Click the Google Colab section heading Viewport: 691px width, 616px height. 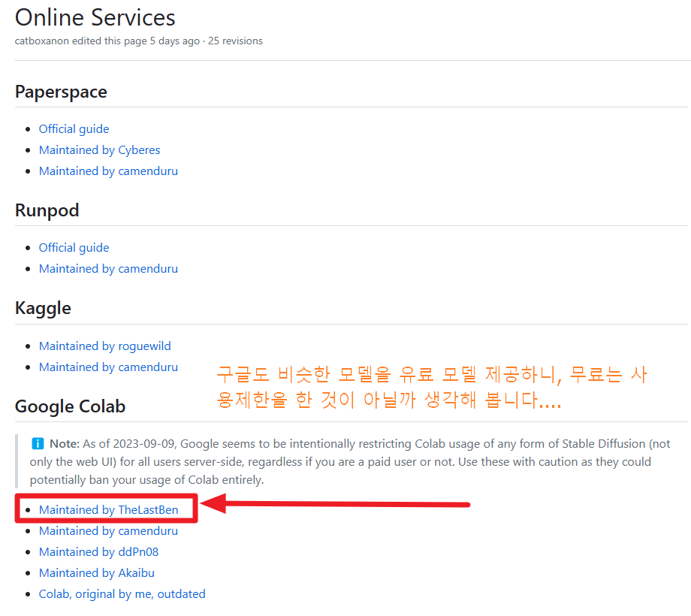tap(70, 406)
